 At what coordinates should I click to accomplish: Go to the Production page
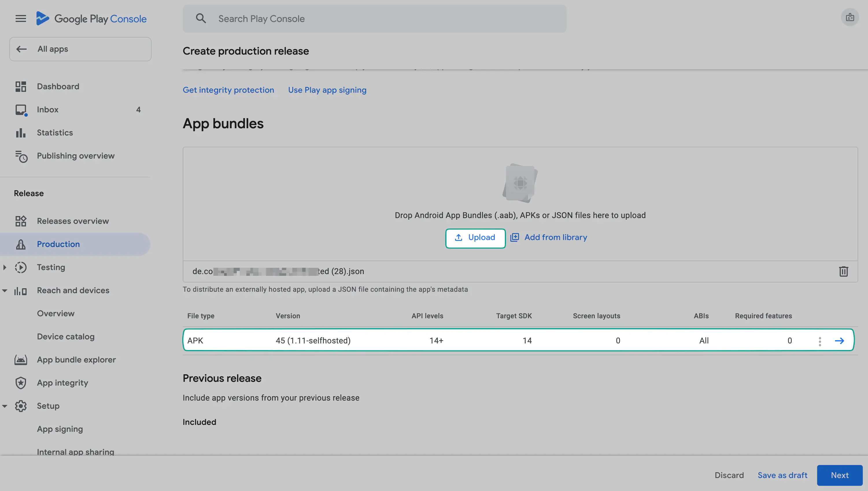click(58, 244)
